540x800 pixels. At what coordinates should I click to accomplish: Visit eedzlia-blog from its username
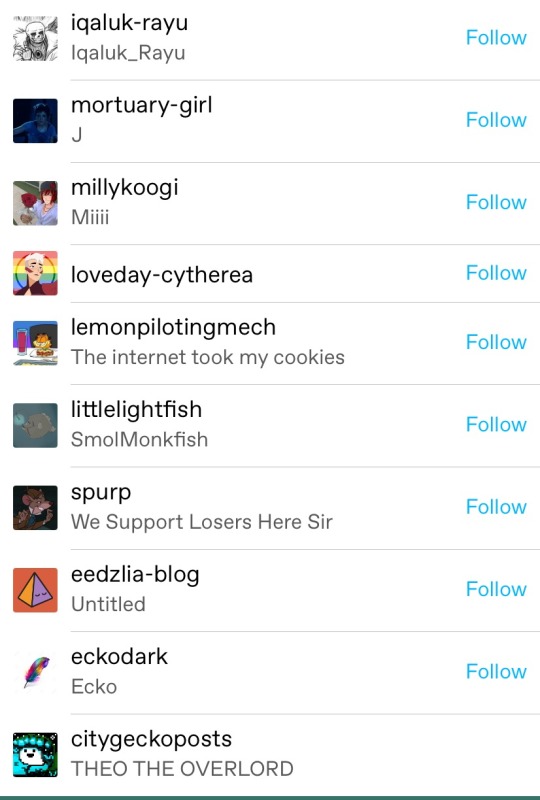point(135,575)
